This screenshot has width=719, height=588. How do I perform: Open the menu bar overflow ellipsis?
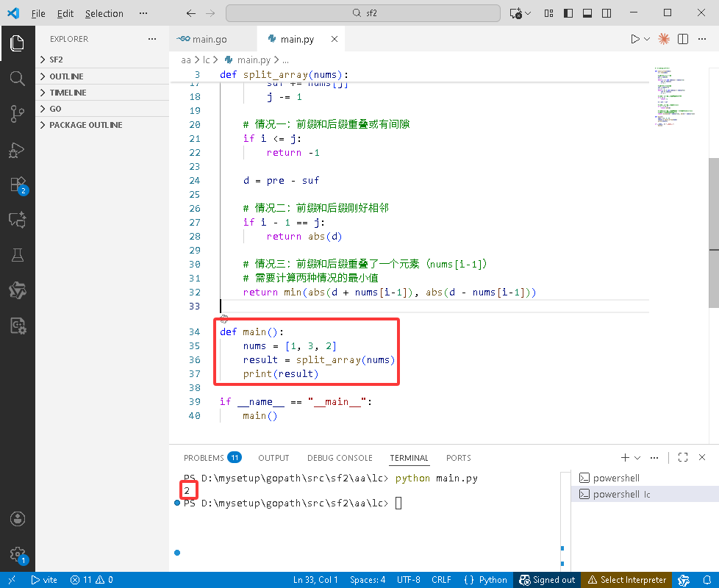coord(143,13)
